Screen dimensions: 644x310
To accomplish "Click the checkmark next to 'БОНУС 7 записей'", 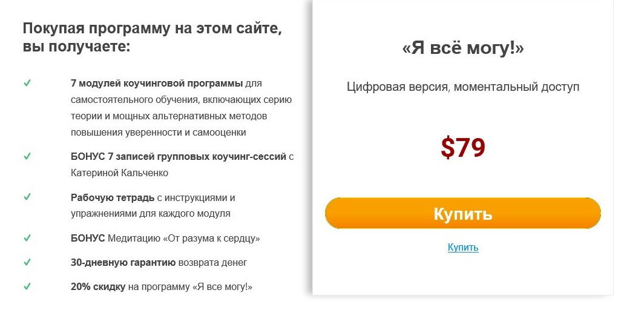I will click(x=27, y=156).
